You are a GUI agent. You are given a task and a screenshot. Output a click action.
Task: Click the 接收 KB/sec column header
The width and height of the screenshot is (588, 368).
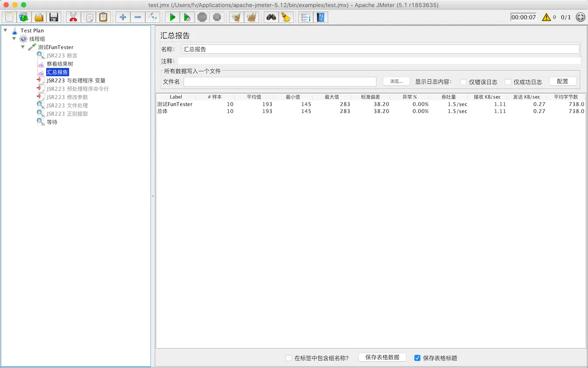coord(487,97)
